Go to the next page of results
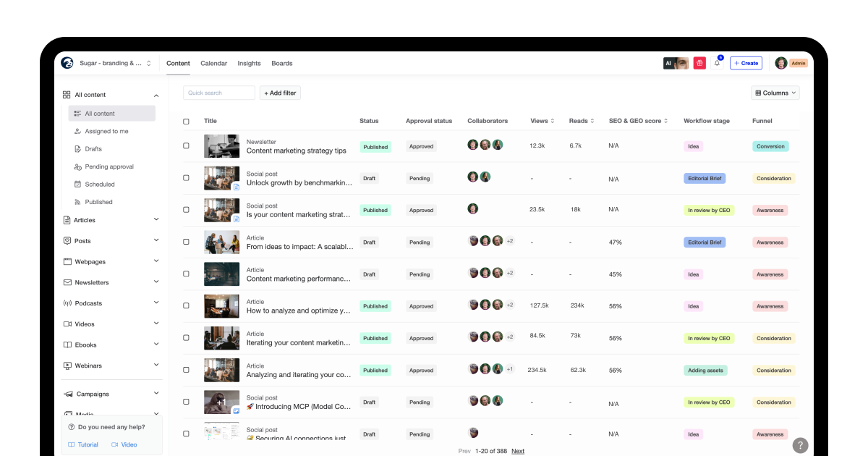This screenshot has height=456, width=868. pyautogui.click(x=518, y=451)
